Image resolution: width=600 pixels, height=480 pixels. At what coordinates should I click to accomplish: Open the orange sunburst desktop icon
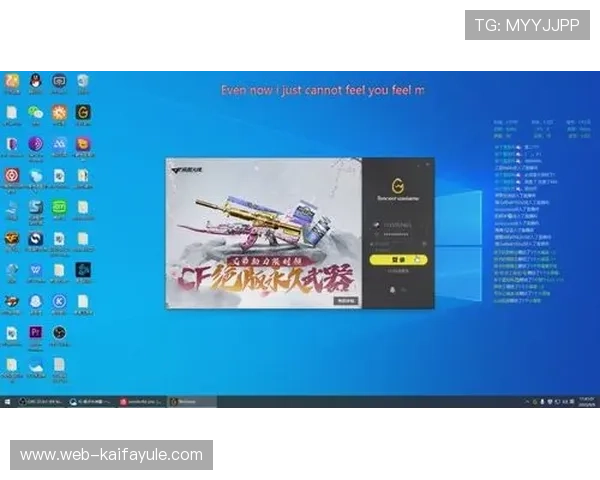59,113
